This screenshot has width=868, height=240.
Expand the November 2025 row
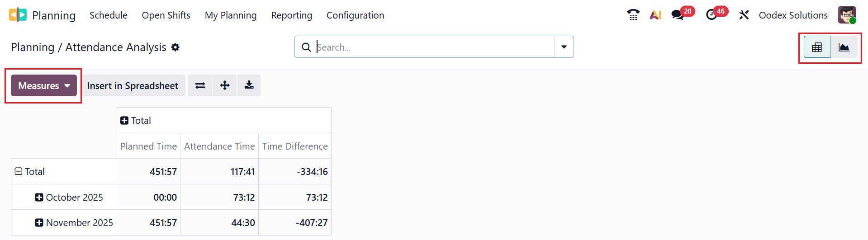point(39,223)
